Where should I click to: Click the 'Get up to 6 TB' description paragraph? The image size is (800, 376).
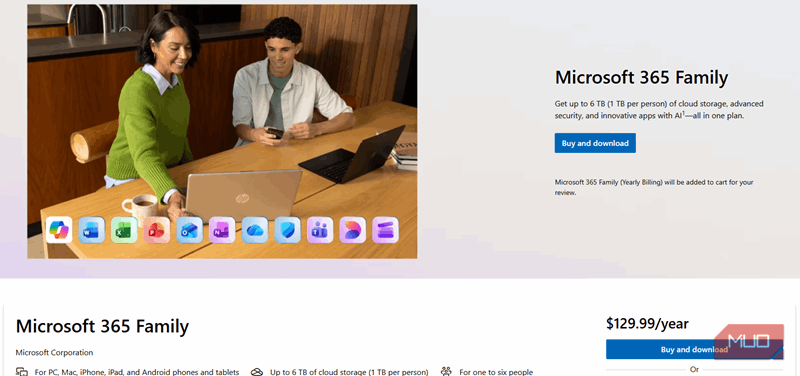coord(659,110)
